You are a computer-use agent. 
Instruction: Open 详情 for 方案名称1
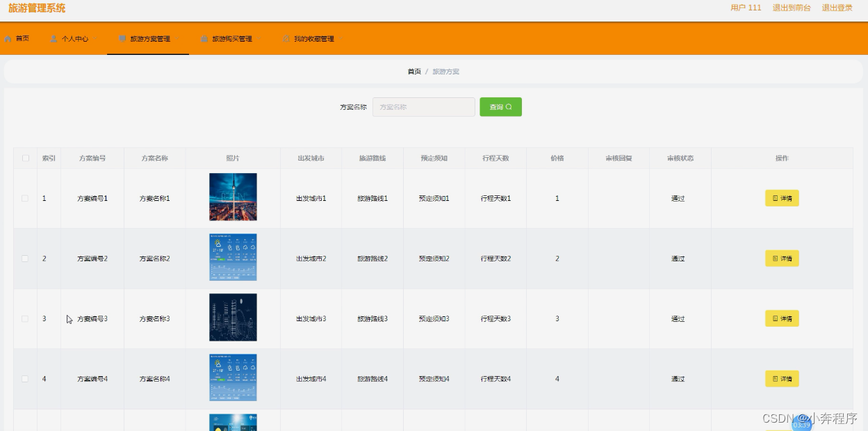pos(782,198)
